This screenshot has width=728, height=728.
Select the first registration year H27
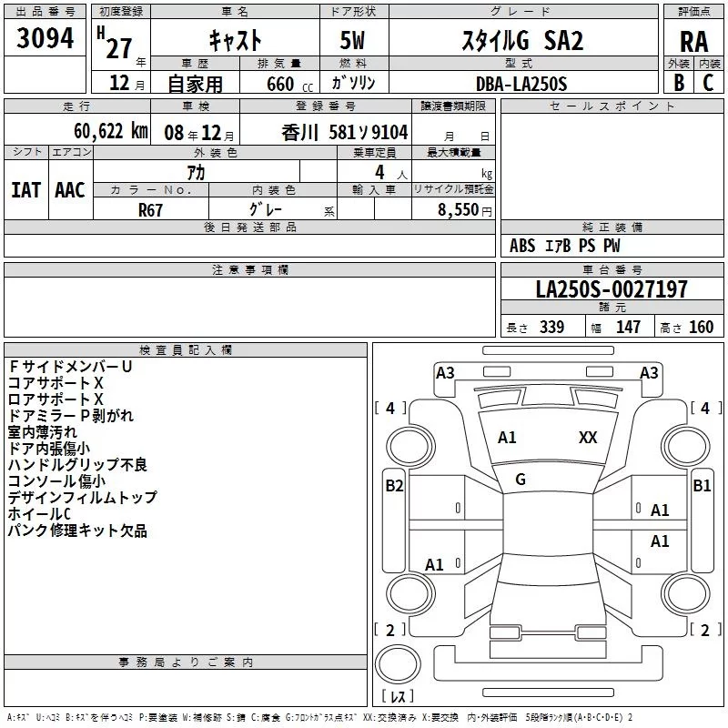click(116, 43)
